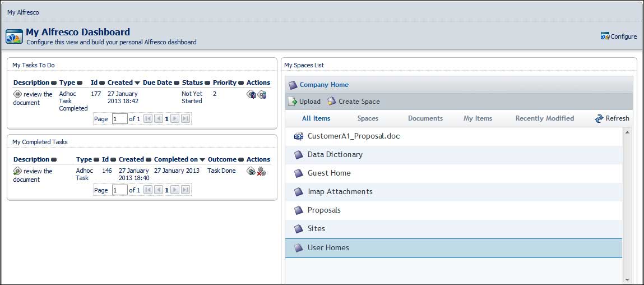644x285 pixels.
Task: Show the My Items tab
Action: click(x=478, y=118)
